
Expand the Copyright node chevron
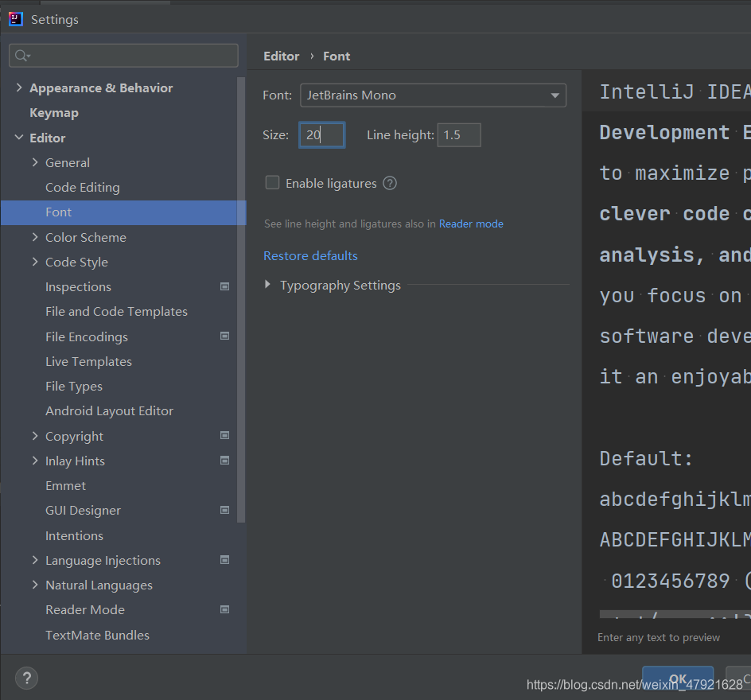35,436
